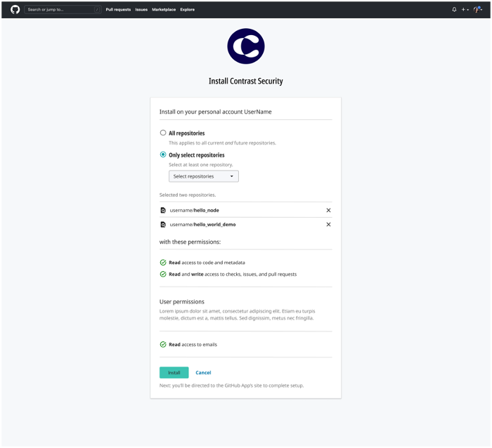Open Explore in top nav
This screenshot has width=492, height=448.
click(188, 9)
